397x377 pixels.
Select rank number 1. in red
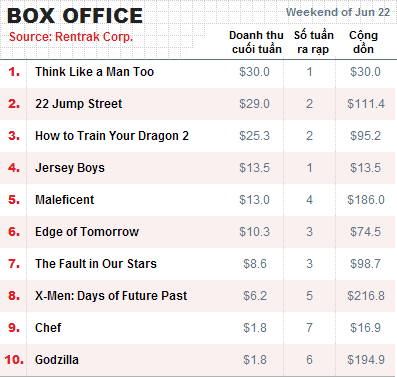pyautogui.click(x=14, y=72)
